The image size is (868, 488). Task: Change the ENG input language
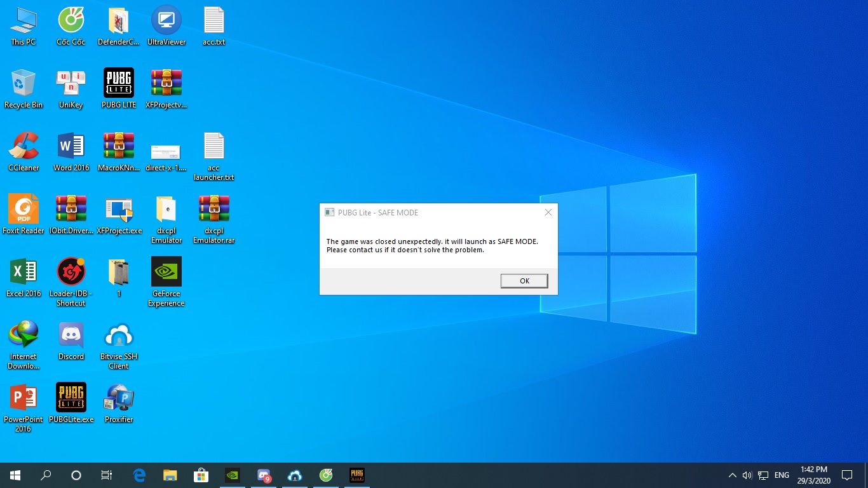click(782, 475)
